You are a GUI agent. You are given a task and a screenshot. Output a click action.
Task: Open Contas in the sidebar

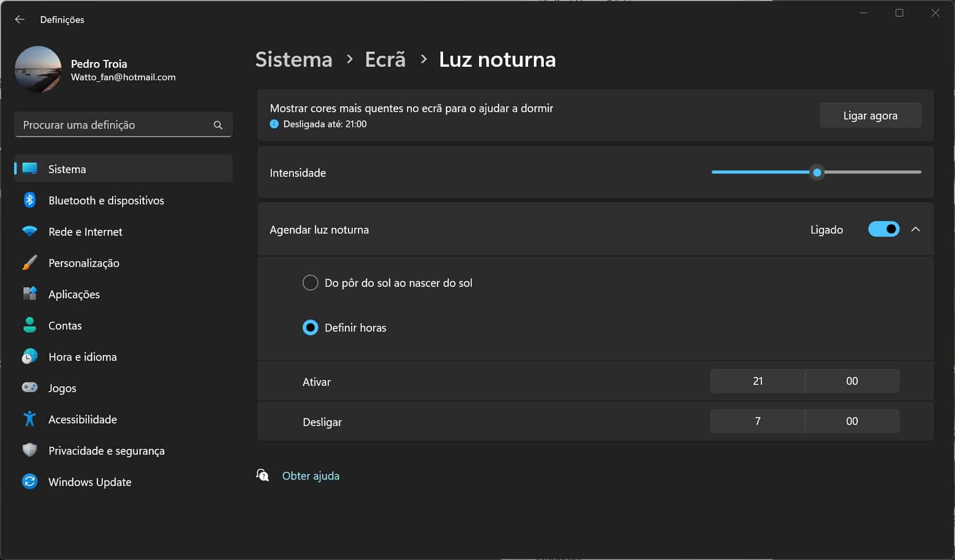[65, 325]
